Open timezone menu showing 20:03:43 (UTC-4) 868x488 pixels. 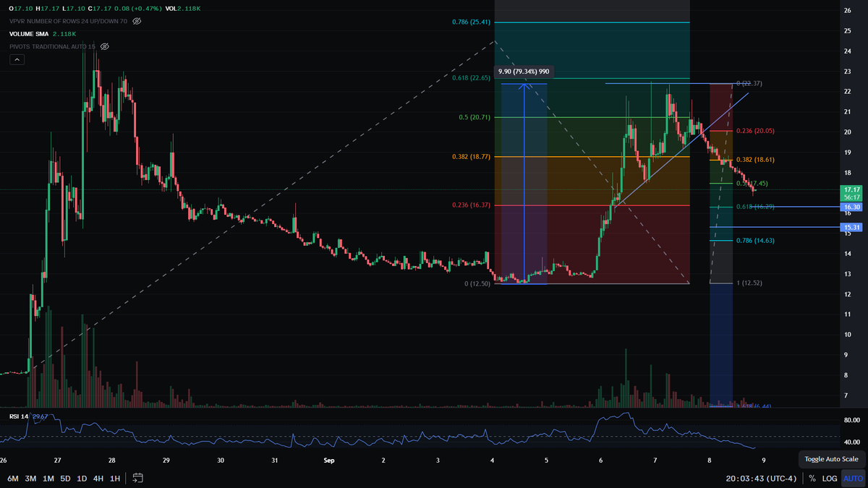pos(762,478)
